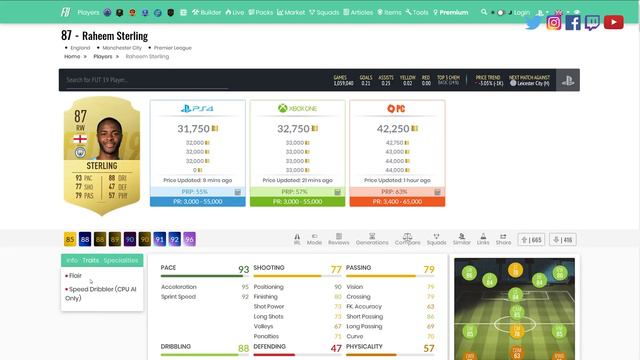The image size is (640, 360).
Task: Open the Items menu in navbar
Action: point(389,13)
